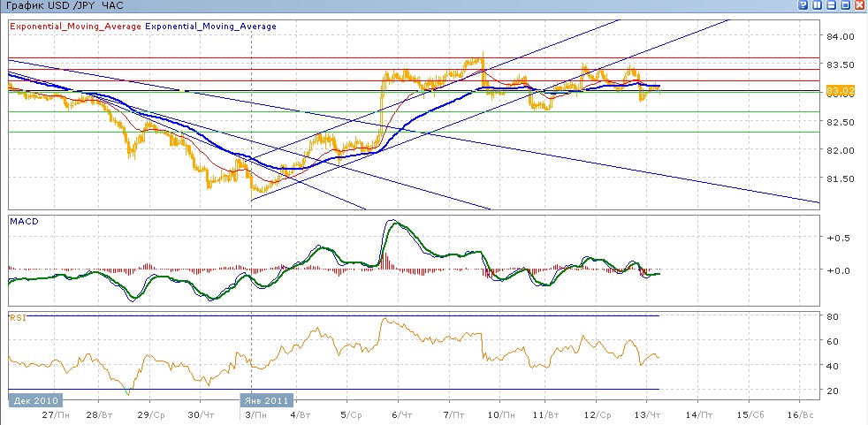Click the 84.00 price level on scale
This screenshot has width=868, height=425.
coord(842,37)
